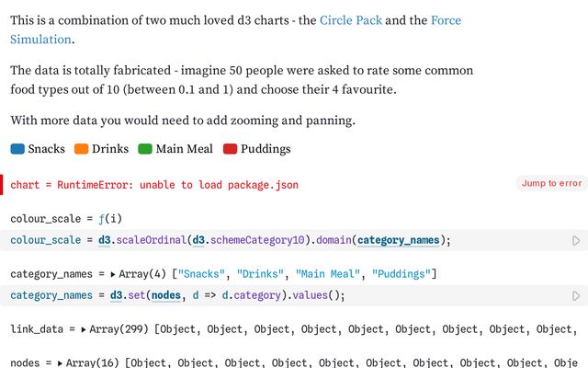Click the chart RuntimeError message

[154, 185]
